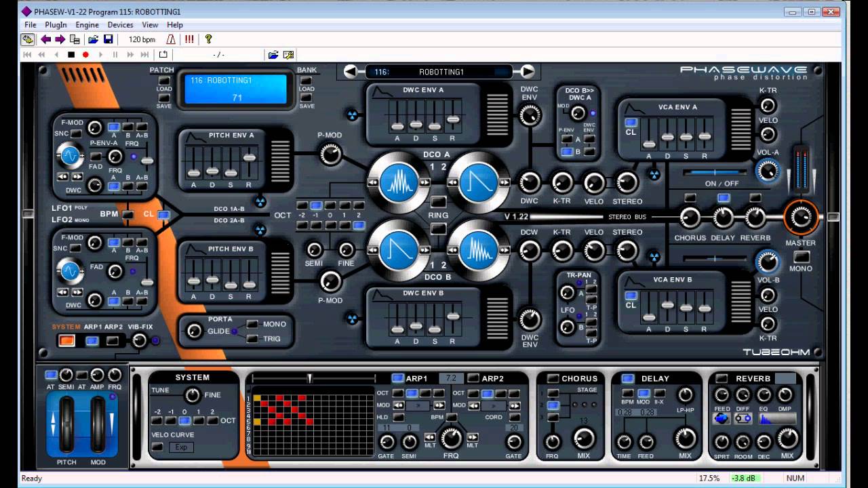Image resolution: width=868 pixels, height=488 pixels.
Task: Click the right arrow of DCO B oscillator 2 waveform
Action: [x=504, y=250]
